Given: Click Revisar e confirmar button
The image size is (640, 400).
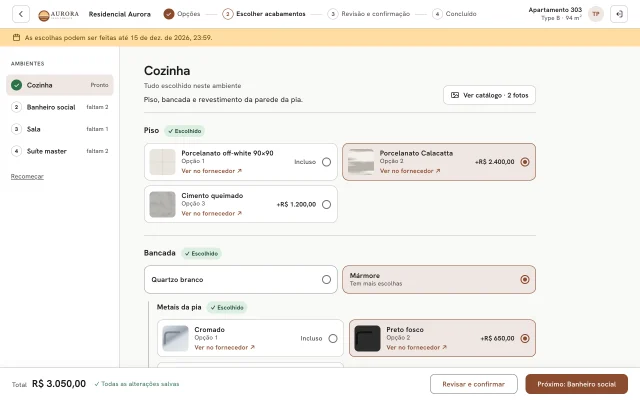Looking at the screenshot, I should (473, 384).
